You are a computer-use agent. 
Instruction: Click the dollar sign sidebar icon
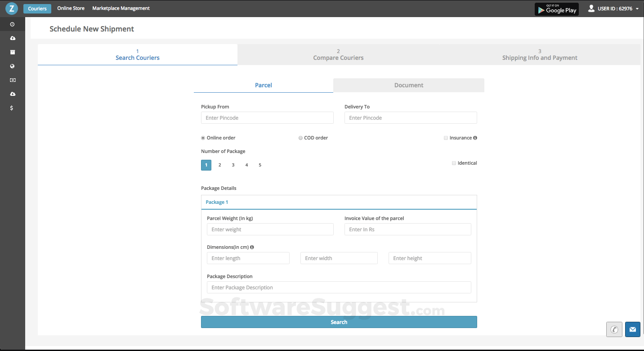tap(12, 108)
